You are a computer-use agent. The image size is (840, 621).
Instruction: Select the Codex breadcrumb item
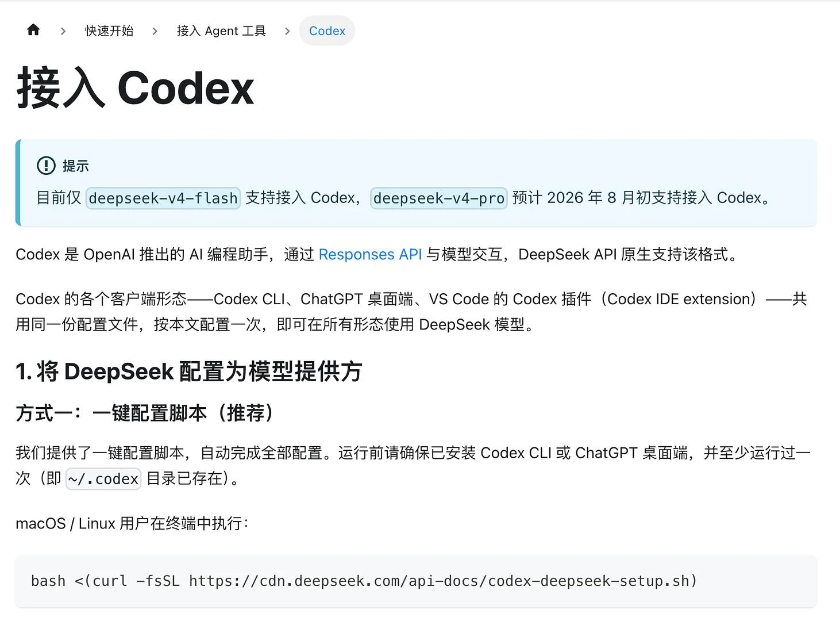327,30
